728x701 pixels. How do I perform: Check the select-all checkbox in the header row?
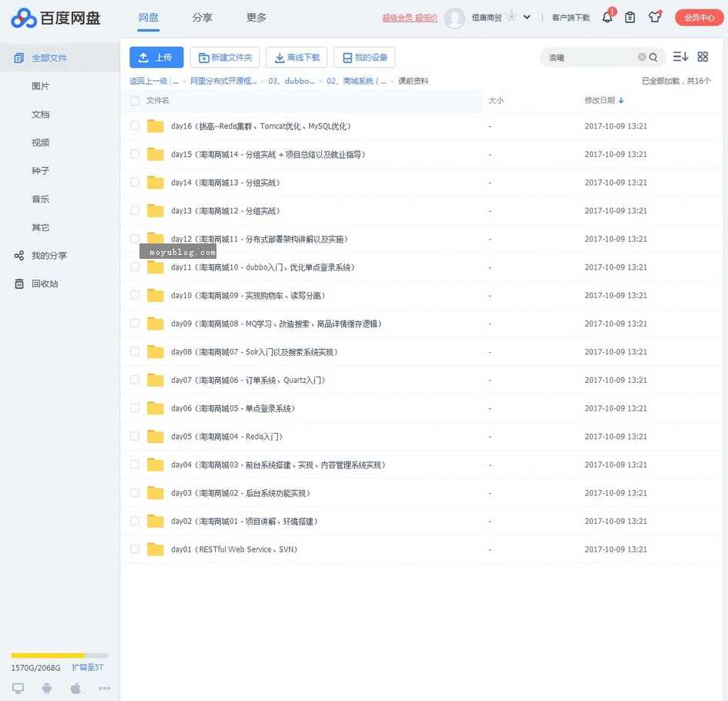click(x=134, y=101)
